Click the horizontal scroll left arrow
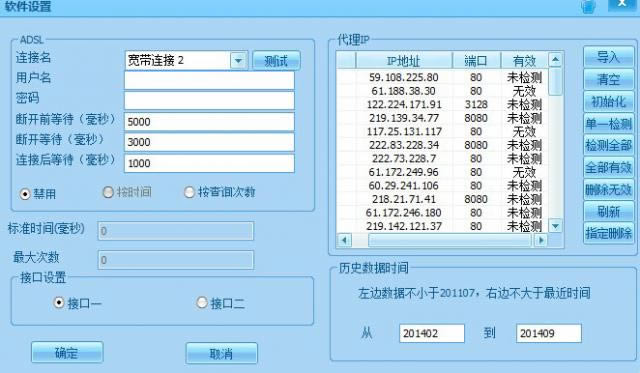The image size is (640, 373). 344,240
